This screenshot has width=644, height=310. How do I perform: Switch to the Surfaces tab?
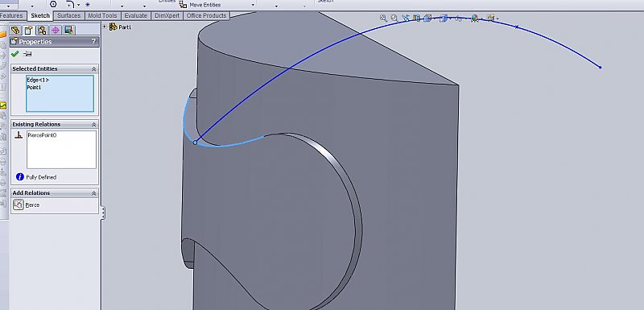[x=68, y=15]
